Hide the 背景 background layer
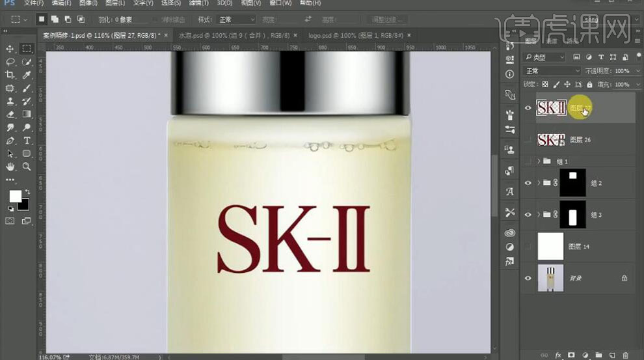The image size is (644, 360). [528, 278]
